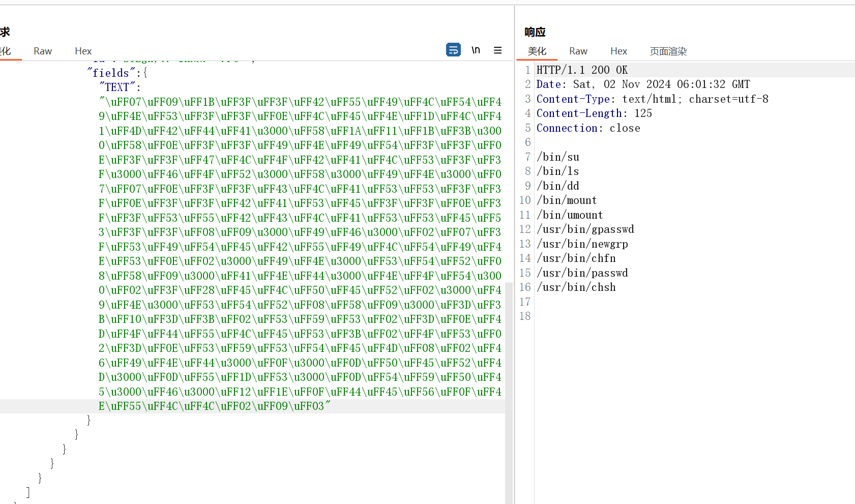
Task: Click the highlighted last payload line ending \uFF03
Action: 215,406
